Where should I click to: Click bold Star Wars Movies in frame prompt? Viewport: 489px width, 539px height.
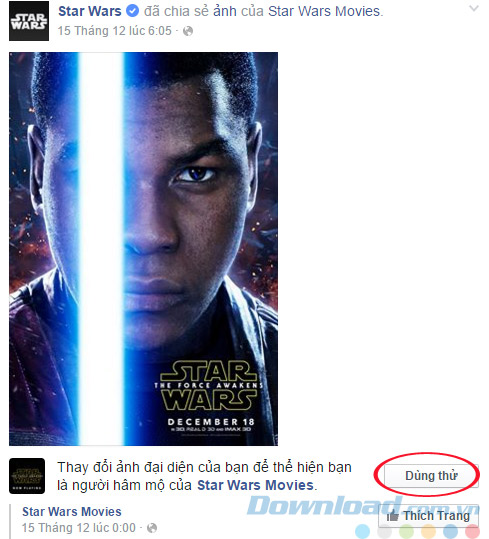[x=255, y=485]
